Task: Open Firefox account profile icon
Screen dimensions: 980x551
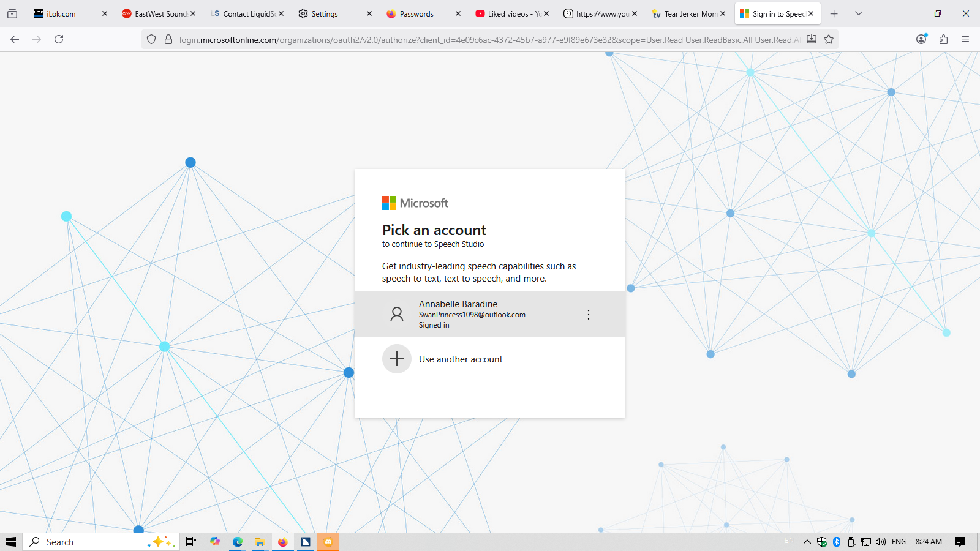Action: click(x=921, y=39)
